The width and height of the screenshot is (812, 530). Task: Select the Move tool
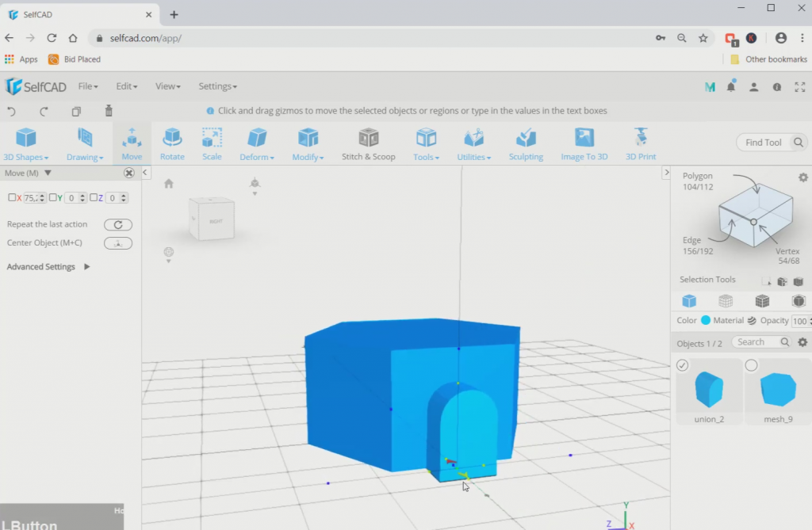(132, 143)
